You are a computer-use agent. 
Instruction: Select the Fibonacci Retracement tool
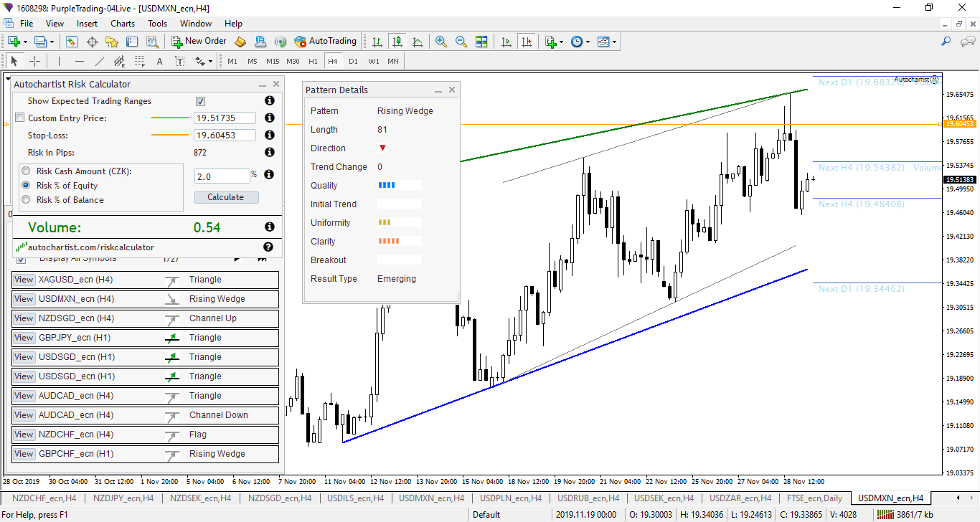pos(140,61)
